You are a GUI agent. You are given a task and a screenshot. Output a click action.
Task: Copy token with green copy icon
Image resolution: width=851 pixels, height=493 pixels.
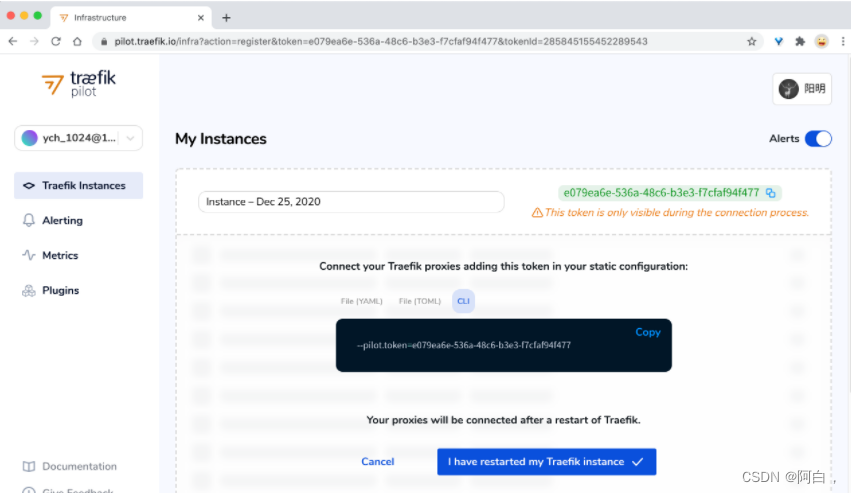click(771, 193)
